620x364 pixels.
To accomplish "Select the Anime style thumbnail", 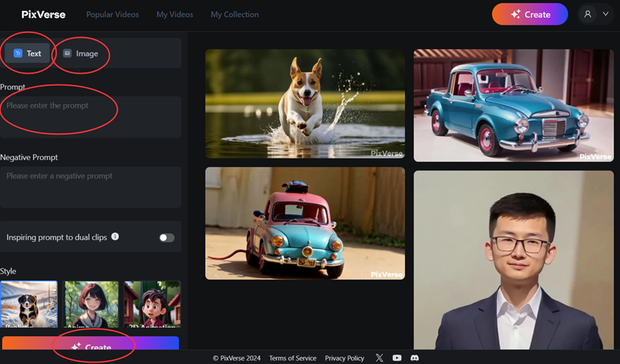I will (x=92, y=305).
